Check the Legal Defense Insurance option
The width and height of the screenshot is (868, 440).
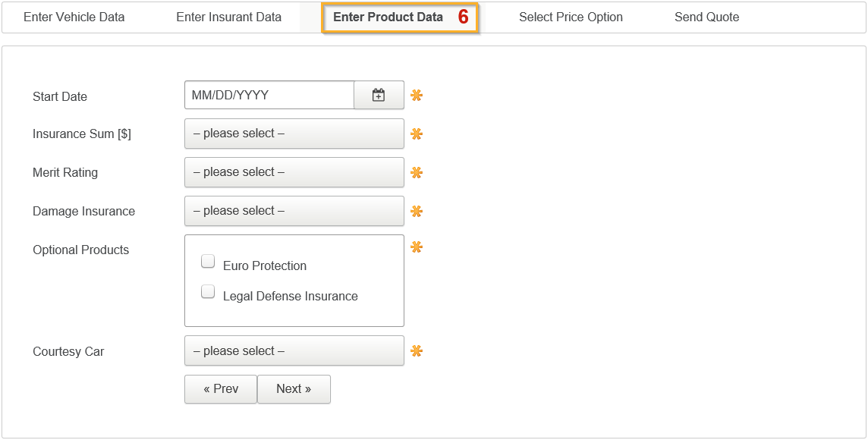(x=208, y=291)
